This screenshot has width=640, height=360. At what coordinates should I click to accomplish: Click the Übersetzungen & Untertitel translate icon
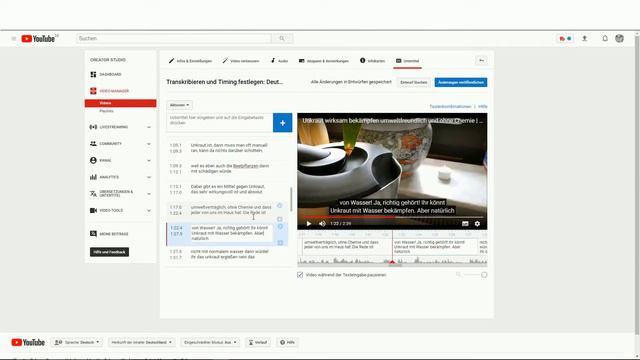[x=93, y=193]
